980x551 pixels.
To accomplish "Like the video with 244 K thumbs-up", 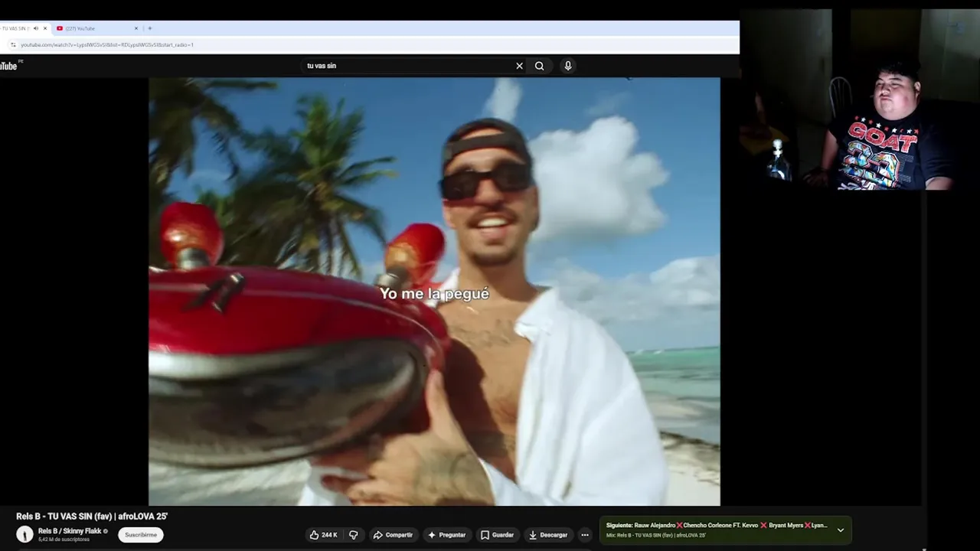I will coord(323,535).
